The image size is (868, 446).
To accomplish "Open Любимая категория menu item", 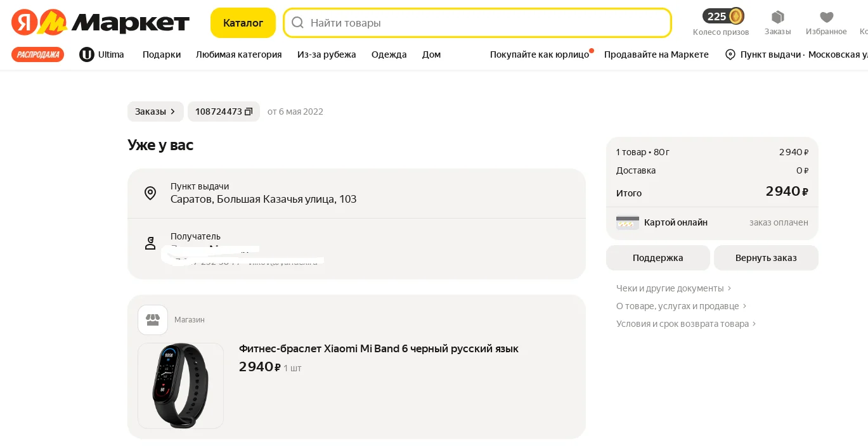I will 238,54.
